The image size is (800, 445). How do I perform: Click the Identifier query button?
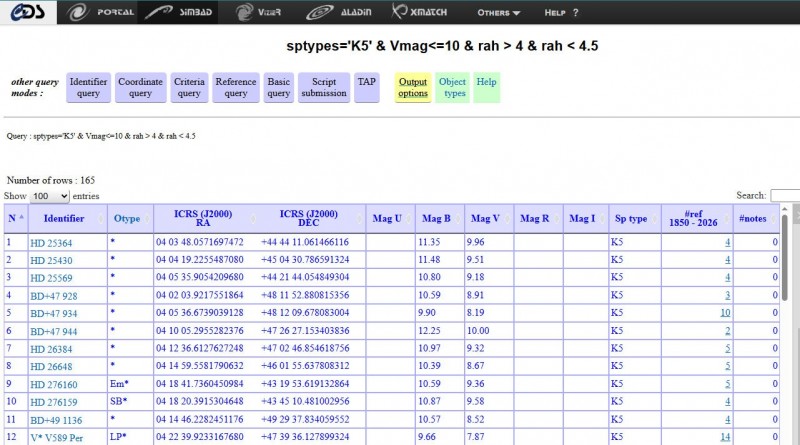tap(88, 88)
